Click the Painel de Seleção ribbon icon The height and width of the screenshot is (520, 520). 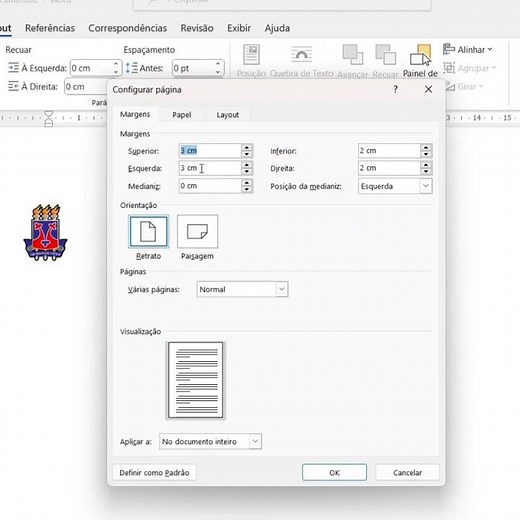[420, 55]
